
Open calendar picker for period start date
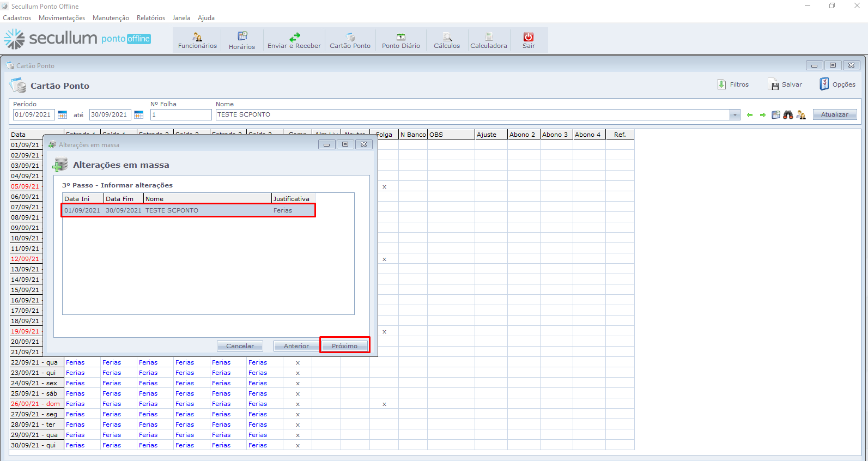coord(63,115)
